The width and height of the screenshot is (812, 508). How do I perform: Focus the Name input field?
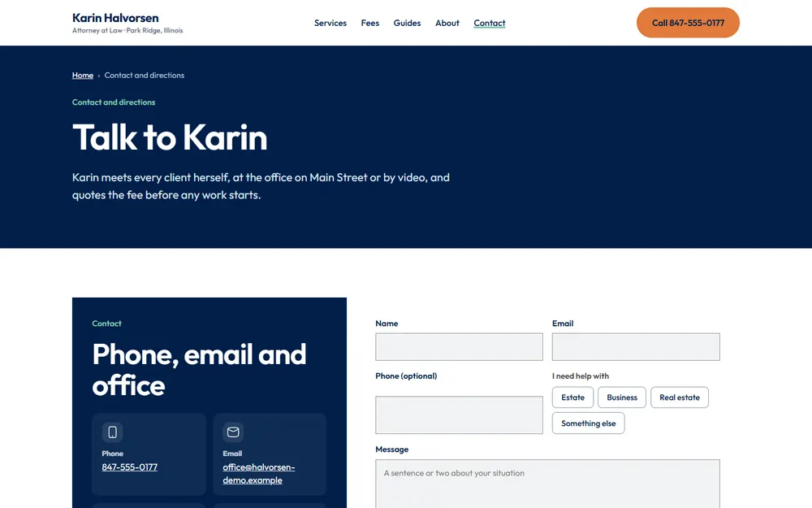tap(459, 347)
